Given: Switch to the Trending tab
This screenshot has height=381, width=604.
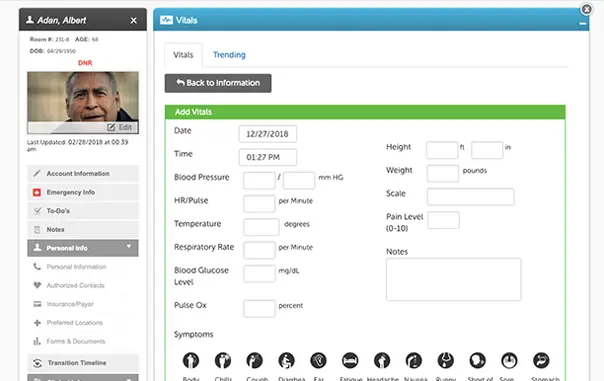Looking at the screenshot, I should pyautogui.click(x=229, y=55).
